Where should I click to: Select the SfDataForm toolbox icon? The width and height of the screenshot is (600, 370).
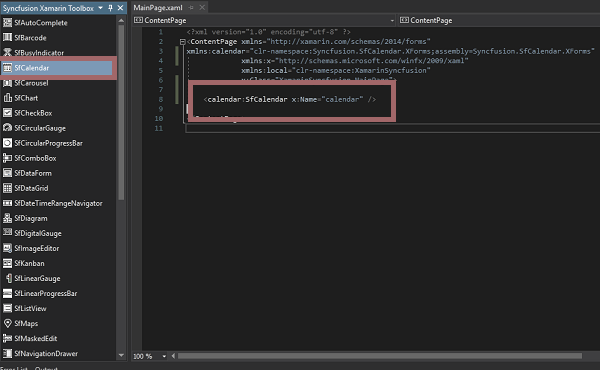coord(7,173)
